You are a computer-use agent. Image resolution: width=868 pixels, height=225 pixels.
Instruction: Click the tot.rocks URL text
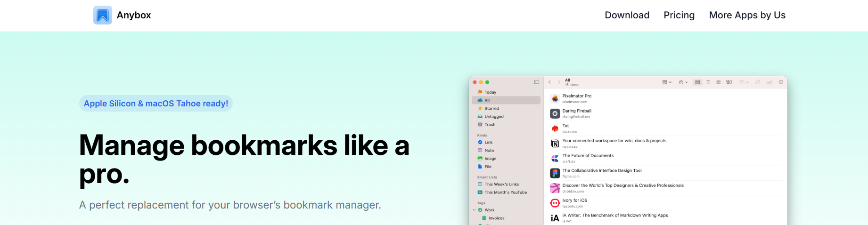tap(570, 132)
